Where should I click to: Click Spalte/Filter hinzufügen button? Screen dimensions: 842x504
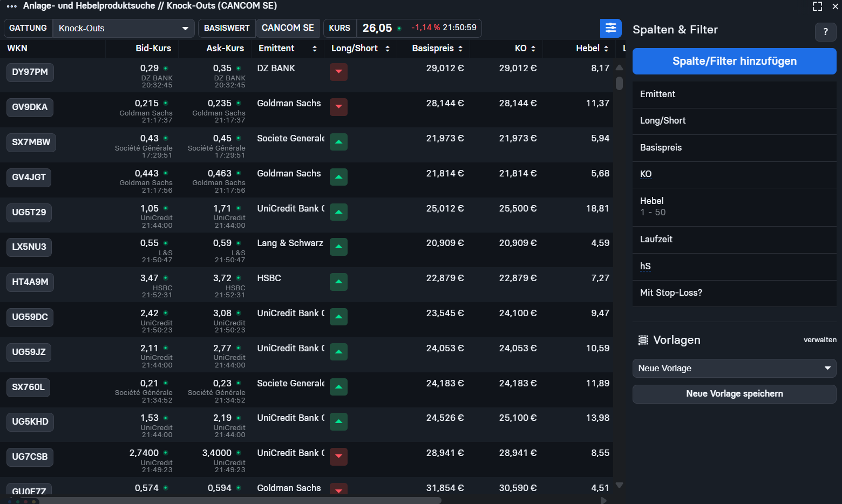coord(734,61)
